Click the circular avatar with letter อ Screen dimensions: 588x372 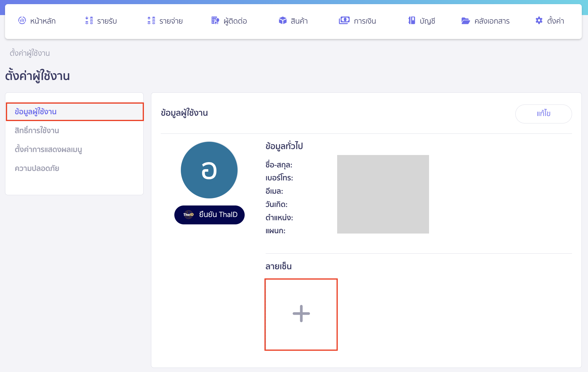point(209,170)
